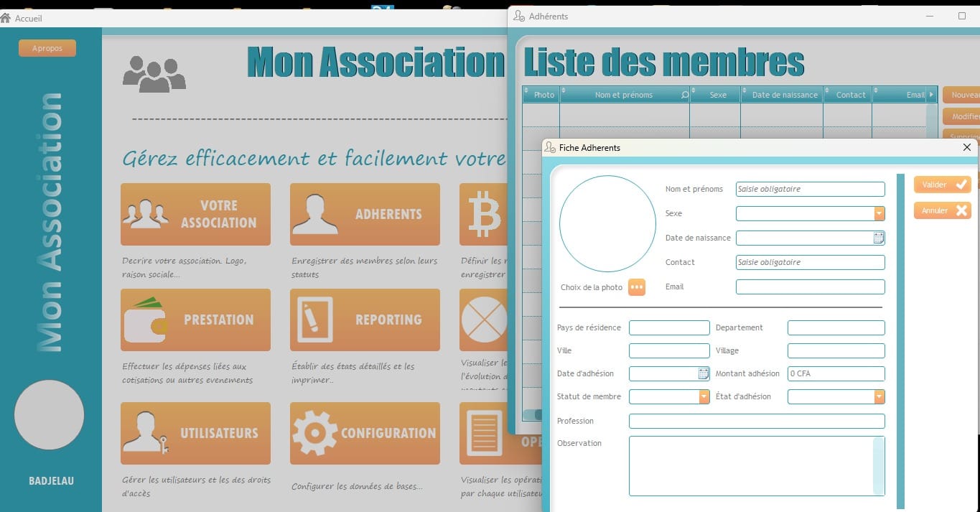Open the Sexe dropdown
Screen dimensions: 980x512
pyautogui.click(x=879, y=213)
